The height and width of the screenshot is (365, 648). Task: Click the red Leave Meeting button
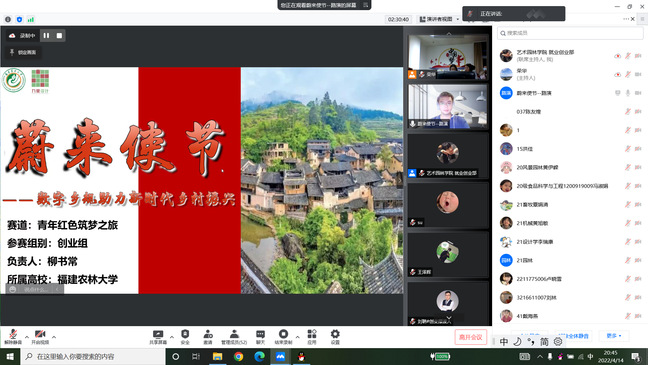point(471,337)
